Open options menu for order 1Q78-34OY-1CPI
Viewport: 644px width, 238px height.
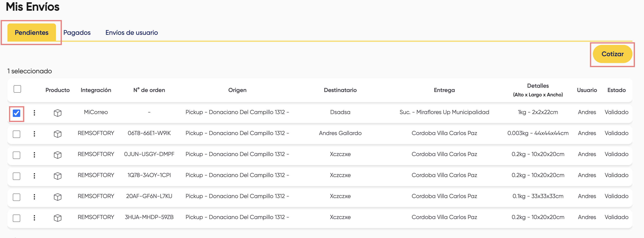pyautogui.click(x=34, y=176)
